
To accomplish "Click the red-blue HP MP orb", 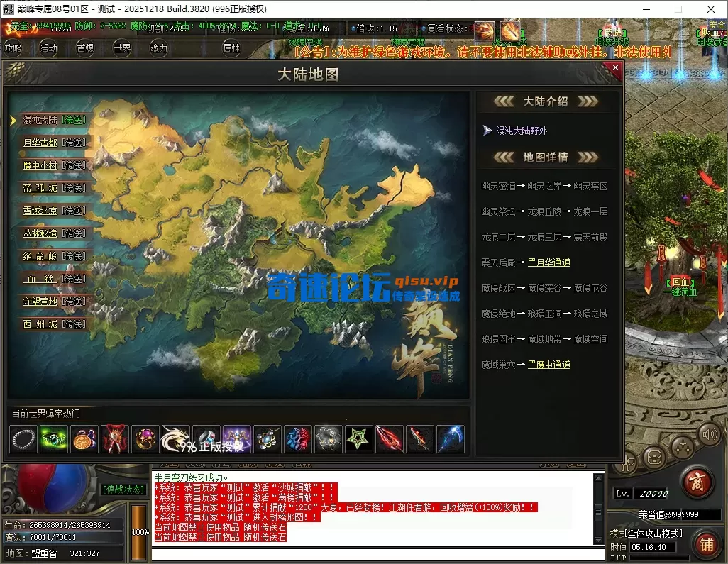I will click(53, 488).
